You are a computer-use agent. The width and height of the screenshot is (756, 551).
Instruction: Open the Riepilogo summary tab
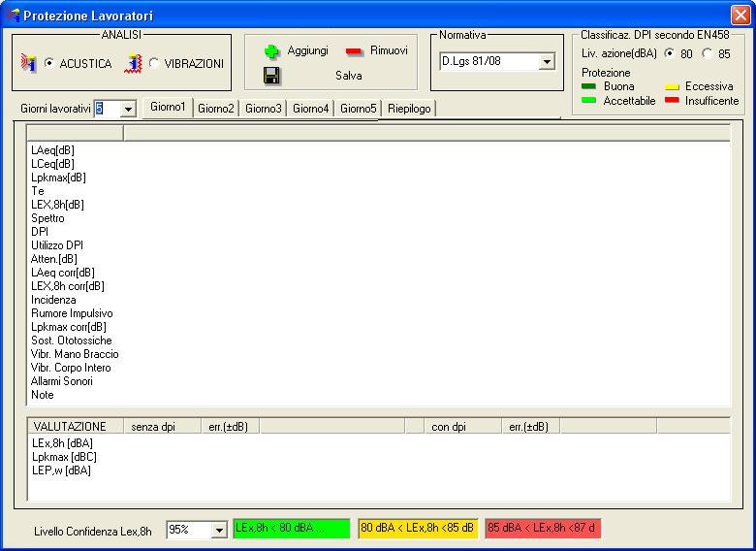409,109
